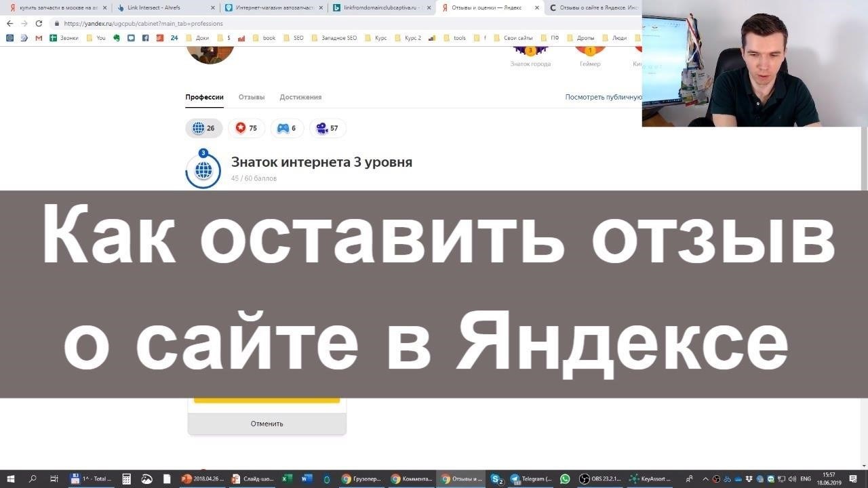Click the Отменить button
Image resolution: width=868 pixels, height=488 pixels.
tap(267, 424)
